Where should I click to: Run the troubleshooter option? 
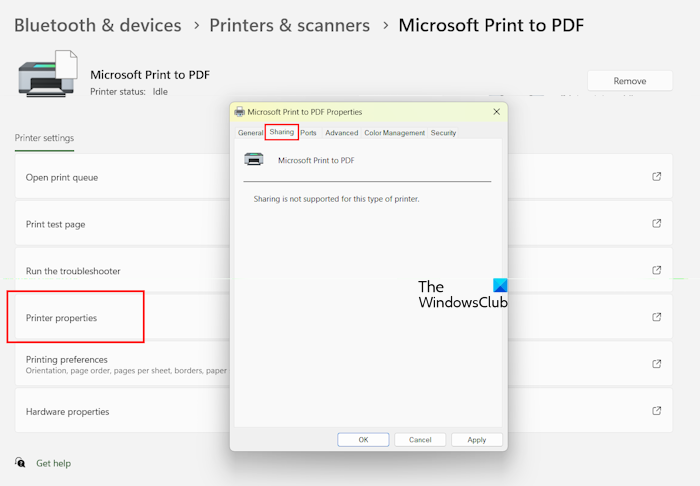click(344, 270)
